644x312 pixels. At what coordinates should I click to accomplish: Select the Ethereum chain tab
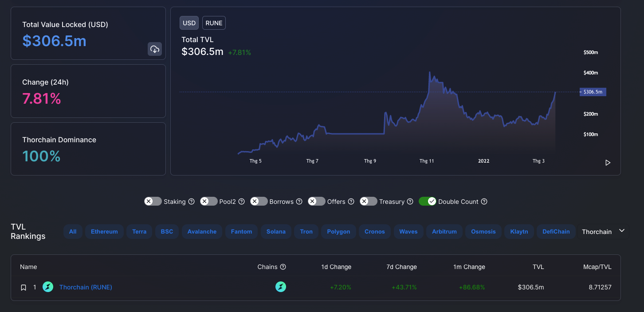(104, 232)
